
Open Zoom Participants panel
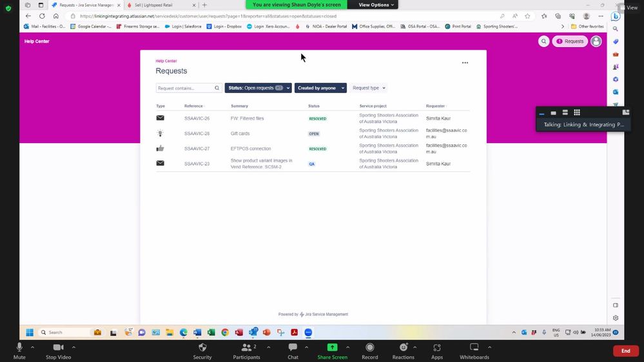(246, 351)
